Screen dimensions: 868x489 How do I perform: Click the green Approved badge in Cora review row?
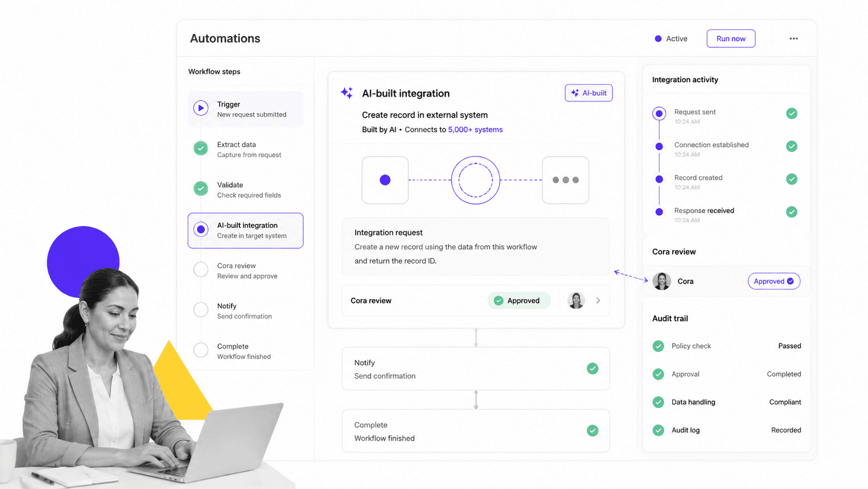pos(519,300)
